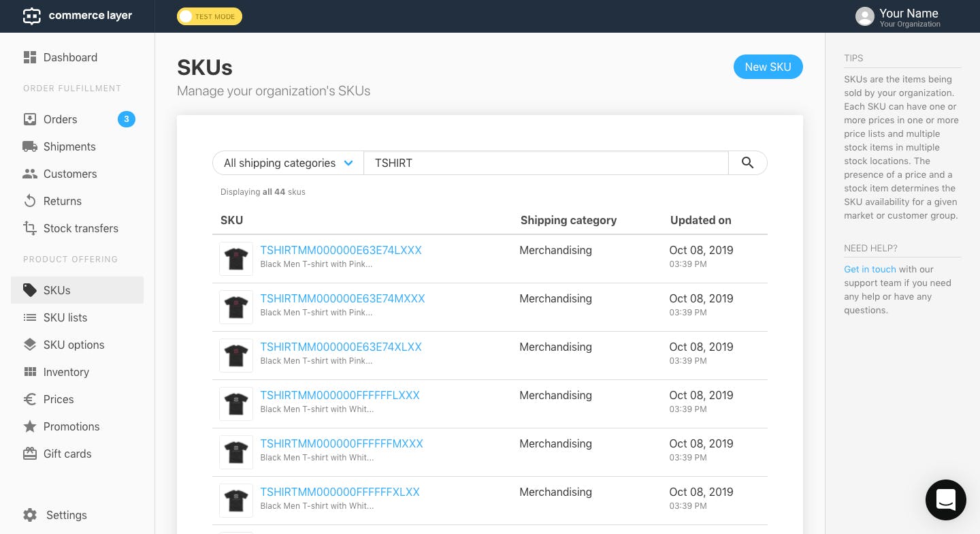Click the Stock transfers icon

click(30, 228)
